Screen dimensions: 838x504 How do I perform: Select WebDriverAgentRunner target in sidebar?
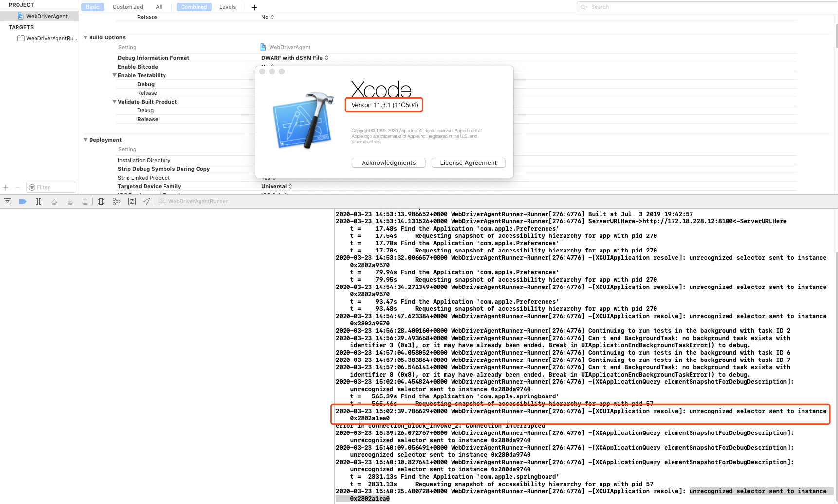tap(47, 38)
